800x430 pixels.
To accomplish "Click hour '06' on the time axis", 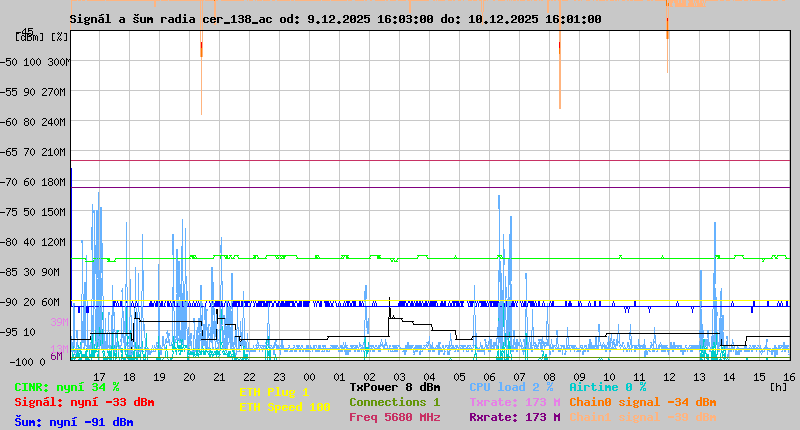I will [x=489, y=377].
